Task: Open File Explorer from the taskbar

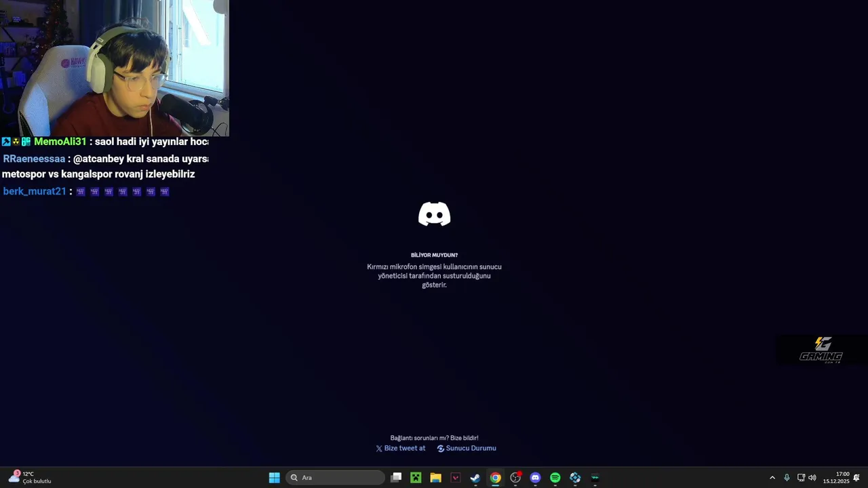Action: click(x=435, y=478)
